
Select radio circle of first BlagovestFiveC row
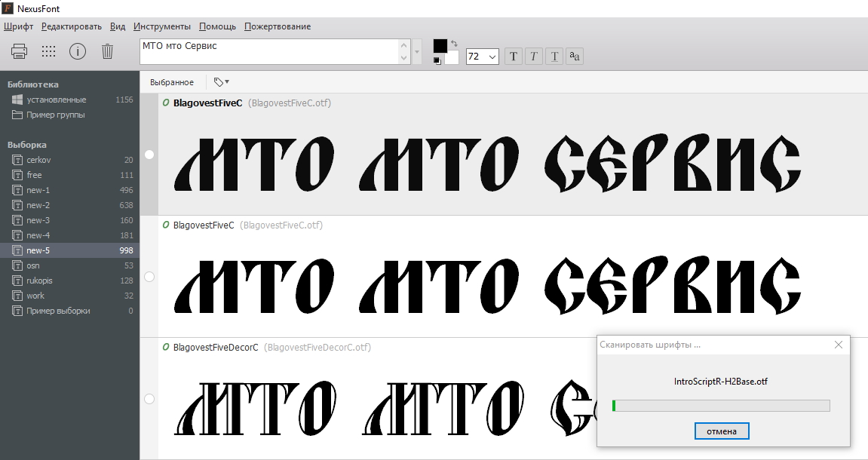tap(149, 155)
